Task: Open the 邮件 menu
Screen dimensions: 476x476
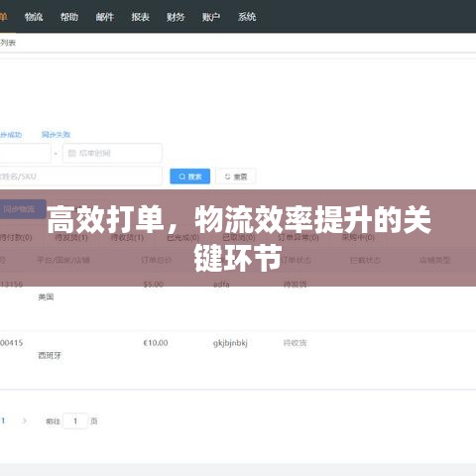Action: pyautogui.click(x=105, y=17)
